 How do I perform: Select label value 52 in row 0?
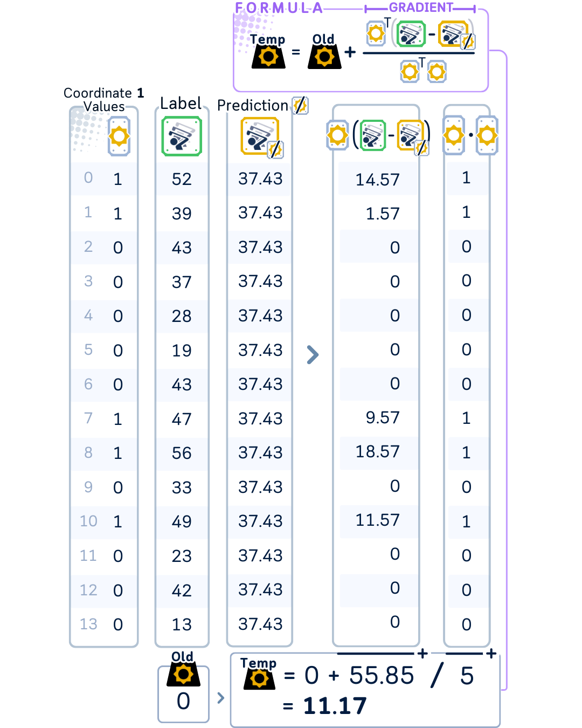click(182, 179)
